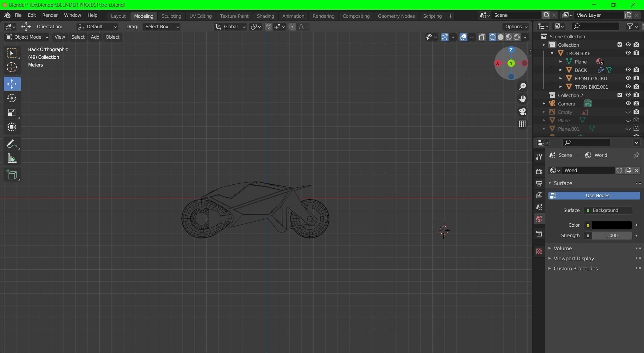Viewport: 644px width, 353px height.
Task: Activate the Rotate tool
Action: click(x=12, y=98)
